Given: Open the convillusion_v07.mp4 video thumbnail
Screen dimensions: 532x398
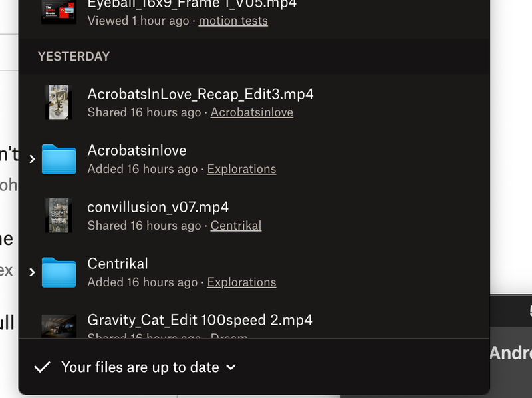Looking at the screenshot, I should pos(58,216).
